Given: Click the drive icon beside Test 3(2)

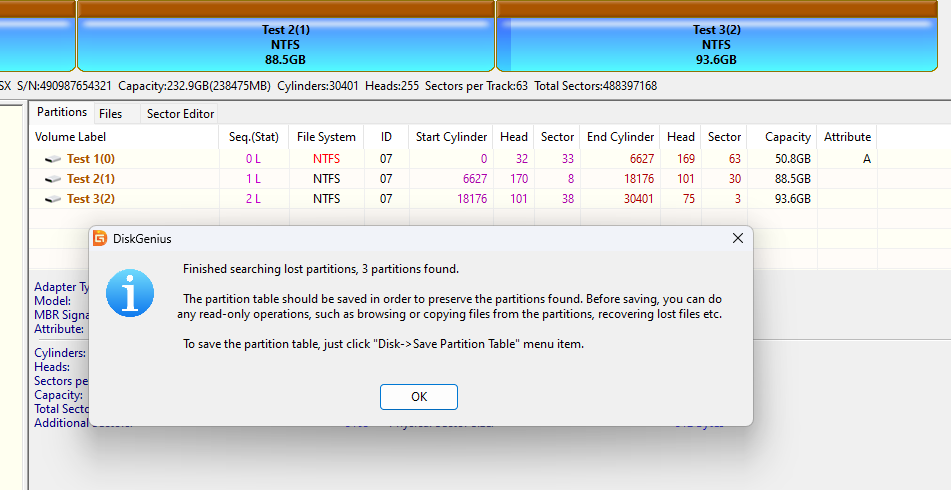Looking at the screenshot, I should tap(53, 199).
